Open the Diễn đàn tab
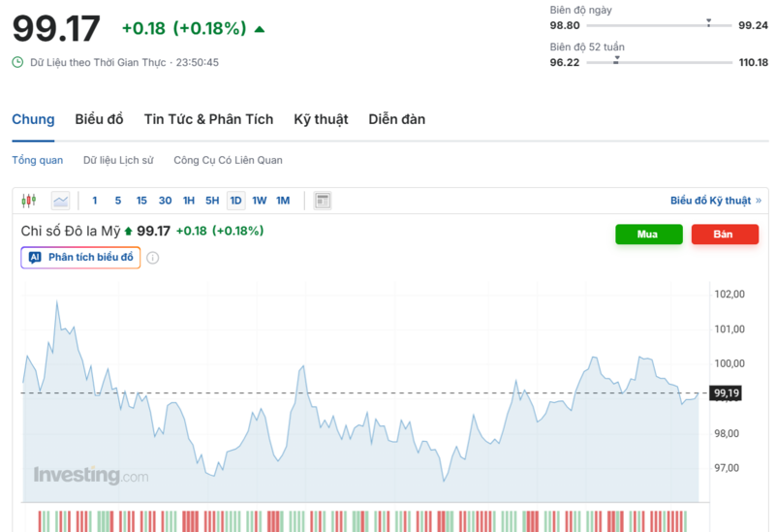The image size is (775, 532). click(396, 119)
